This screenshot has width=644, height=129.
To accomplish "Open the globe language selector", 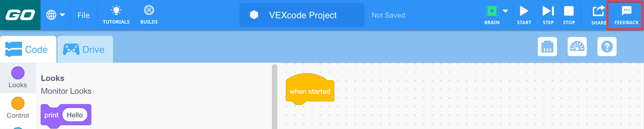I will tap(51, 15).
